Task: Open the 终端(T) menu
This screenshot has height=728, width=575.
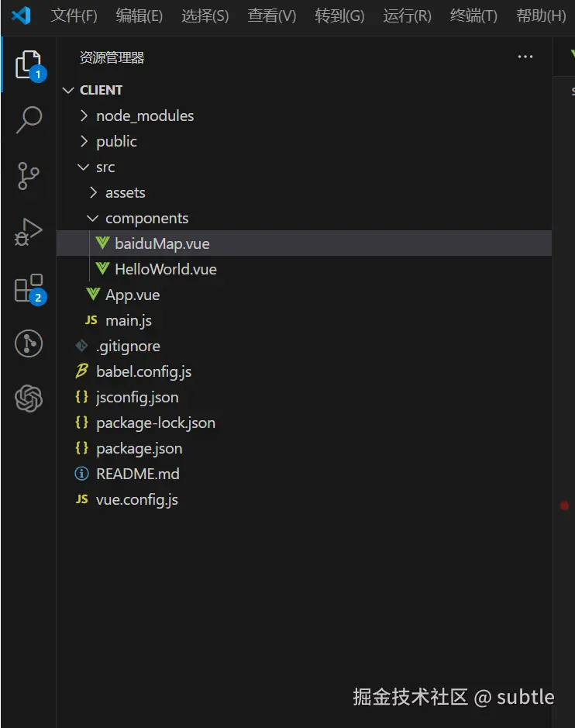Action: [473, 16]
